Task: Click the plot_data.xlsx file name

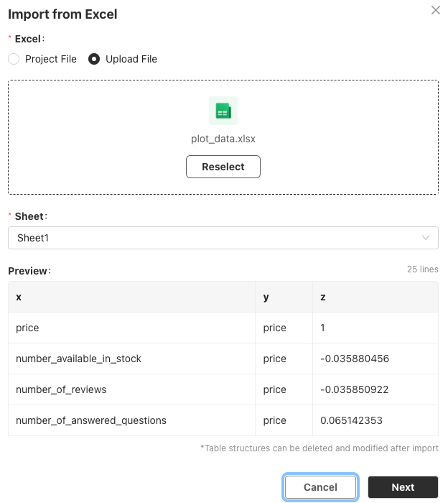Action: (x=223, y=139)
